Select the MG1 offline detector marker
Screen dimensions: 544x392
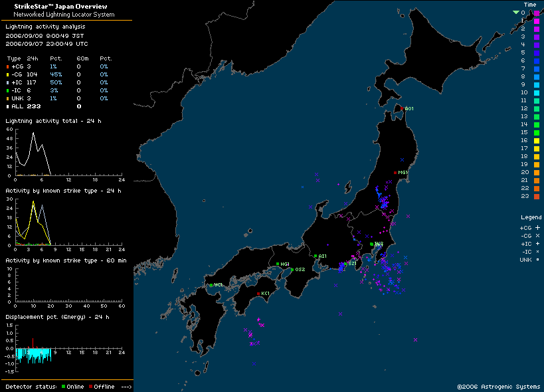(x=395, y=173)
